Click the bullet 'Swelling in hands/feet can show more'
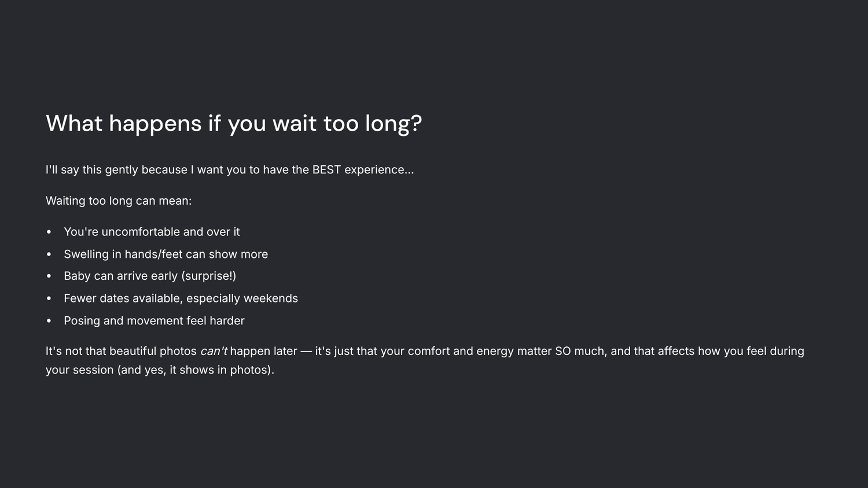 tap(166, 254)
